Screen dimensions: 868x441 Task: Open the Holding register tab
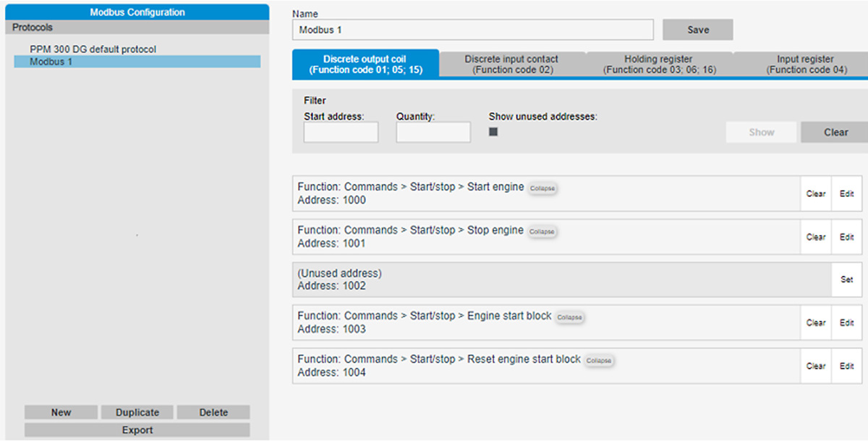tap(658, 64)
